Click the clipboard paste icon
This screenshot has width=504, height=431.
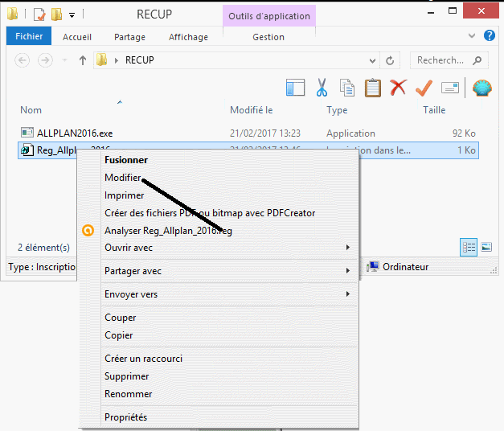point(372,87)
